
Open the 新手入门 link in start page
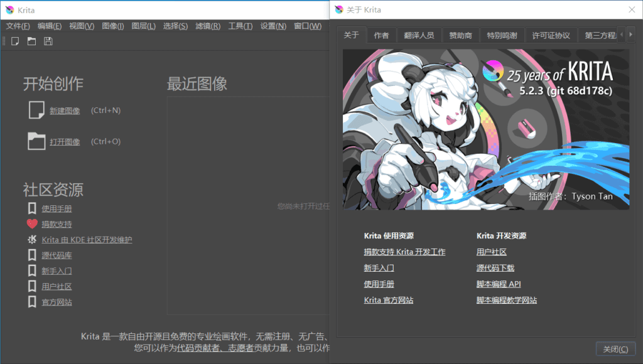pos(57,271)
